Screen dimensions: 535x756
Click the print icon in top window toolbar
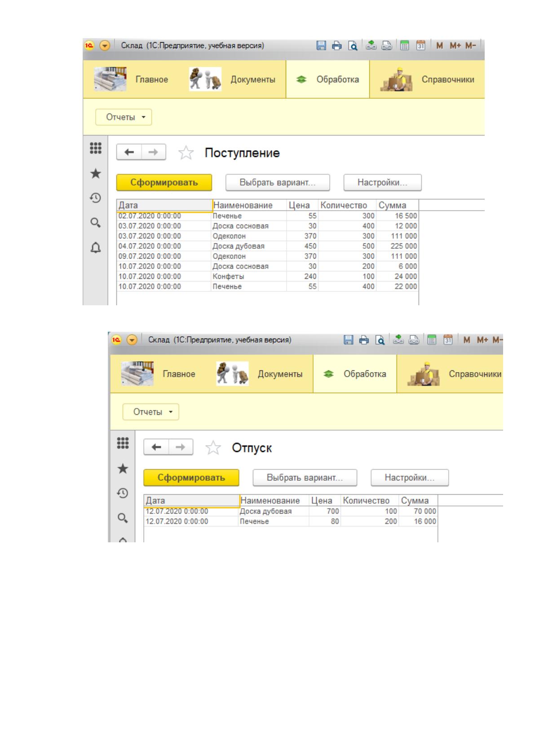coord(336,45)
